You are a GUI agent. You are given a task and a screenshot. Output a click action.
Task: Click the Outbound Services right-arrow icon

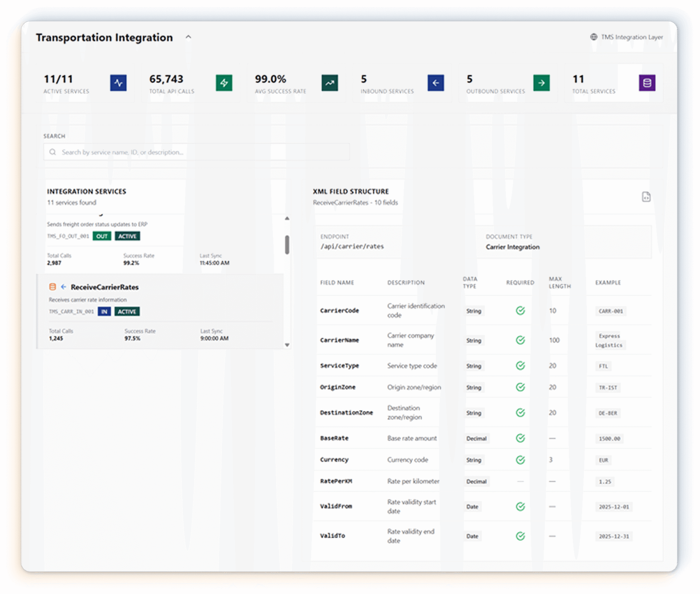click(541, 83)
